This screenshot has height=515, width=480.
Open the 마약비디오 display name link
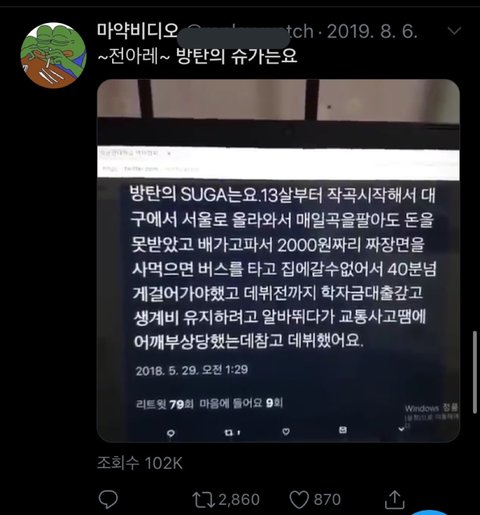(138, 31)
